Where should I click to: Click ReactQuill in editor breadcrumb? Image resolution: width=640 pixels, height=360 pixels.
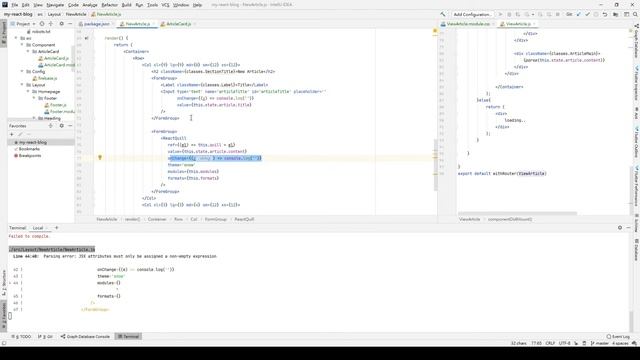pos(244,219)
